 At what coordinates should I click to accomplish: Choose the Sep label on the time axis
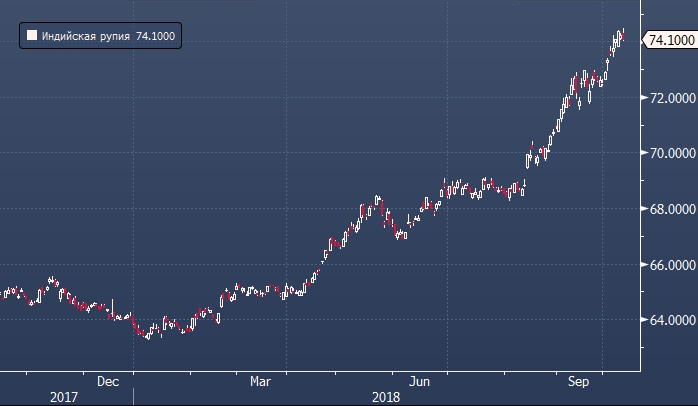(578, 381)
